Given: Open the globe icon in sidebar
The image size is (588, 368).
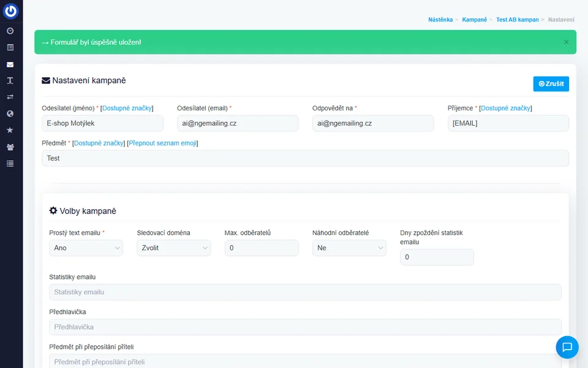Looking at the screenshot, I should pyautogui.click(x=10, y=113).
